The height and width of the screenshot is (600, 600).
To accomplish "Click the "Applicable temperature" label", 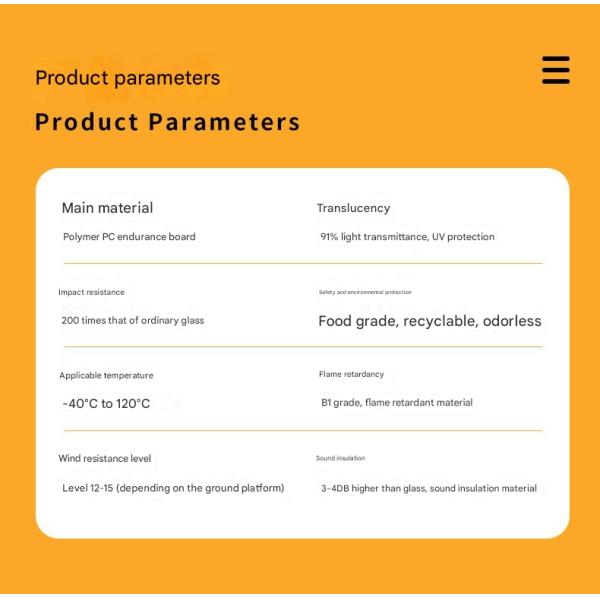I will [x=106, y=375].
